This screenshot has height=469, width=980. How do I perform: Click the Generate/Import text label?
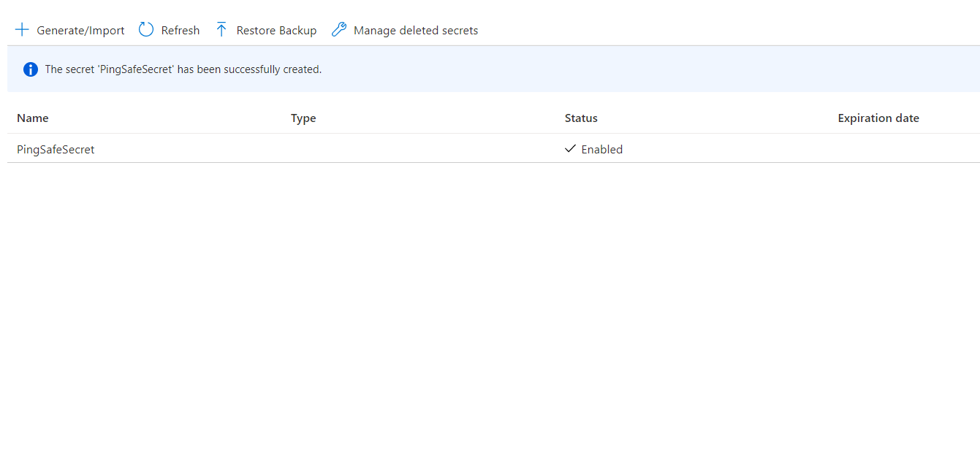[x=80, y=31]
